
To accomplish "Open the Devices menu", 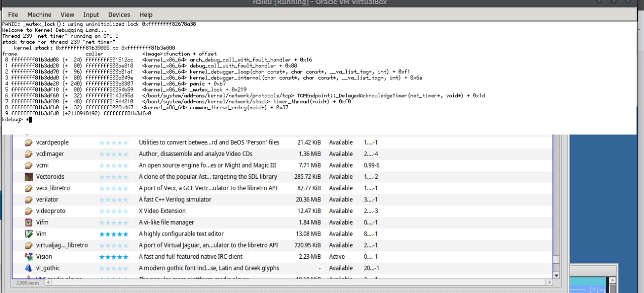I will [119, 15].
